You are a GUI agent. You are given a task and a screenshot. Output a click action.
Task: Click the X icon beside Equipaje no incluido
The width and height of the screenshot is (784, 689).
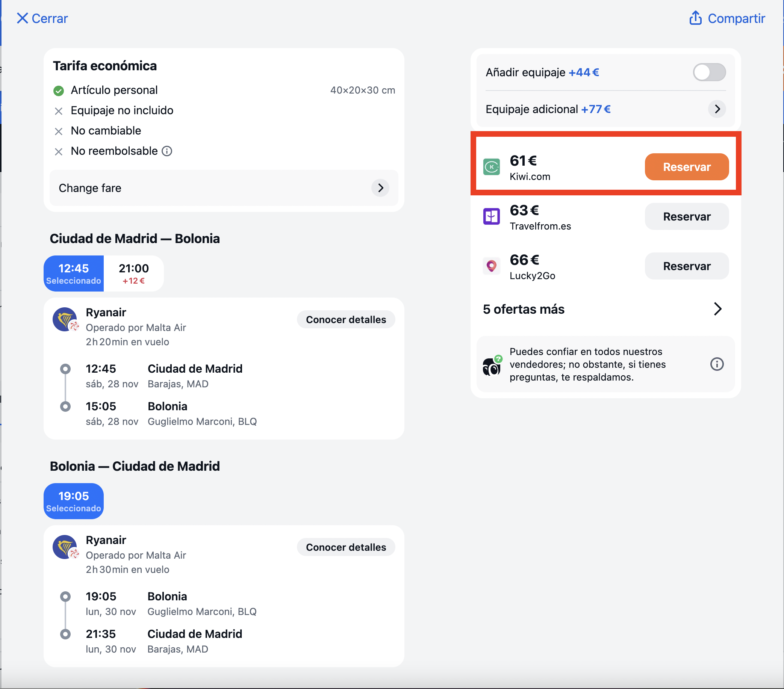point(59,111)
